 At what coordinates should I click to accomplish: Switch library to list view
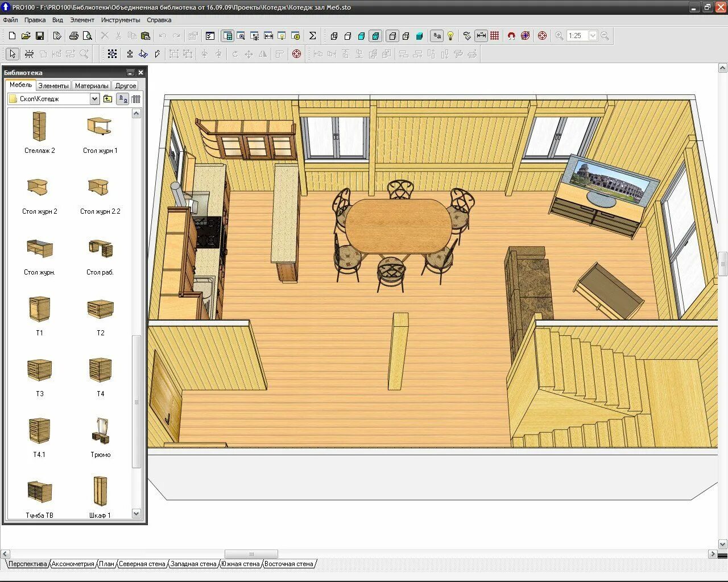coord(136,99)
